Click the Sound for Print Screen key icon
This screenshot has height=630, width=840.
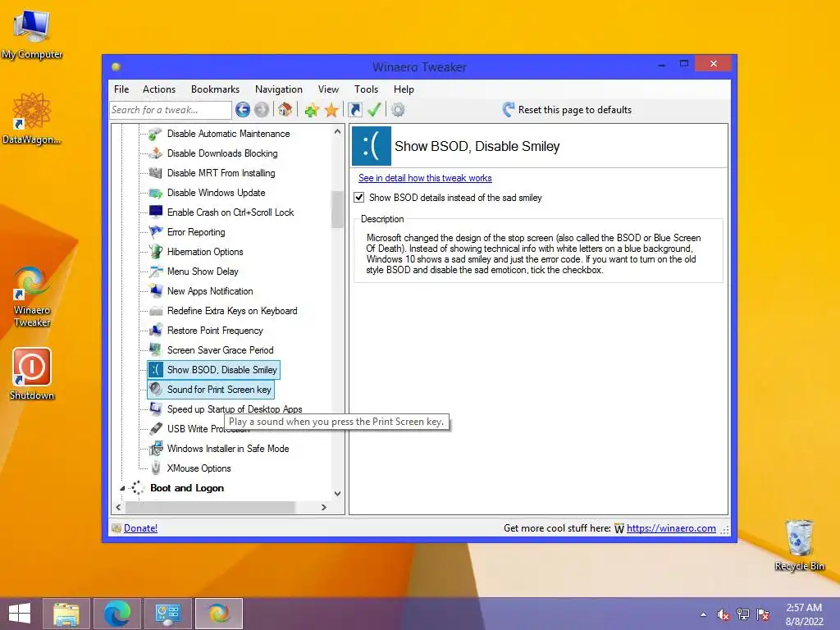tap(155, 390)
